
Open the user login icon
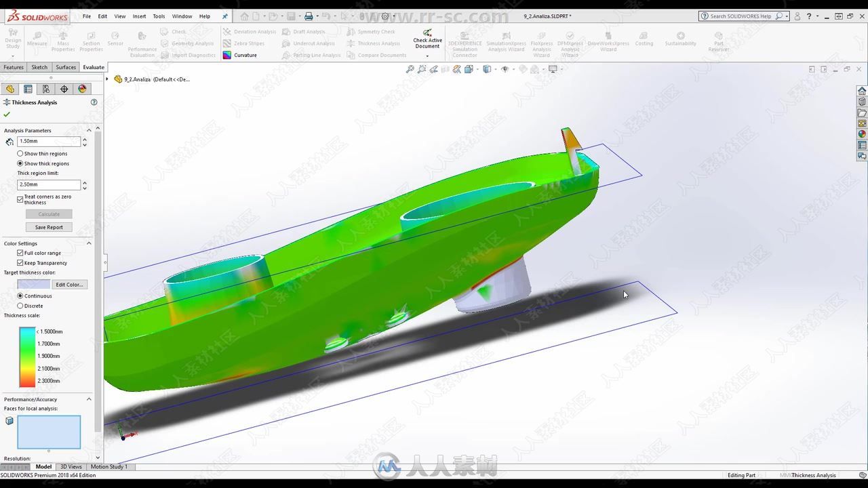[x=797, y=16]
